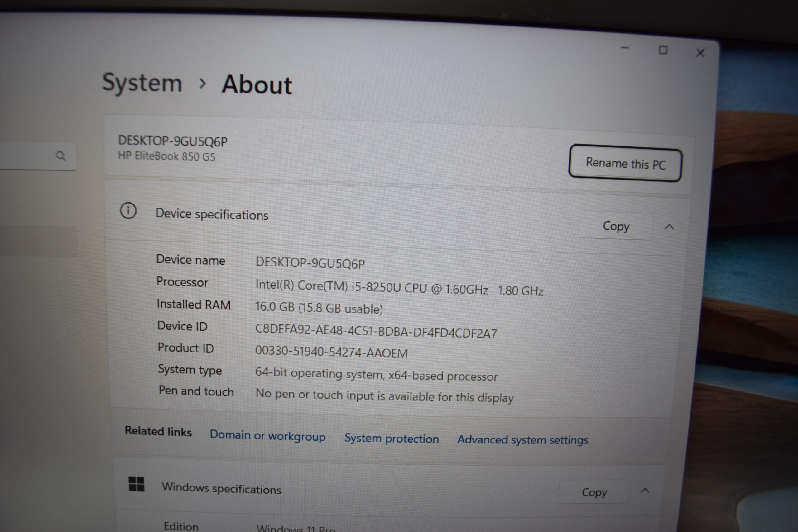Viewport: 798px width, 532px height.
Task: Click the System type label
Action: pyautogui.click(x=190, y=370)
